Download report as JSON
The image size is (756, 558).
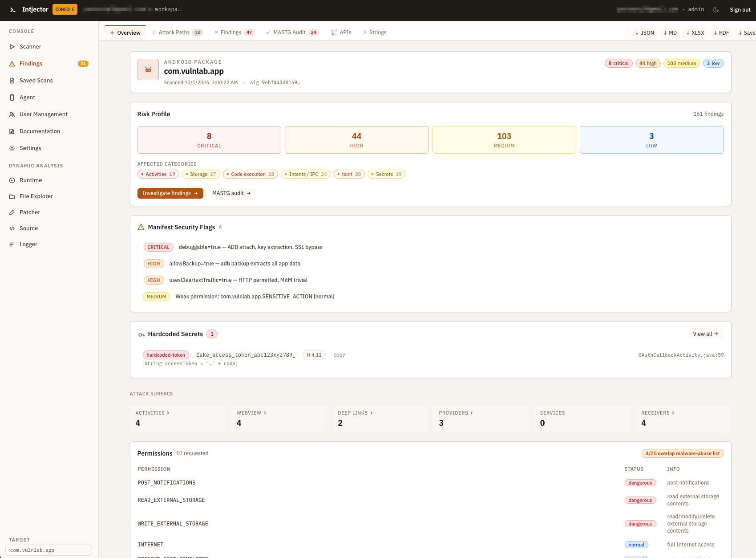coord(645,33)
